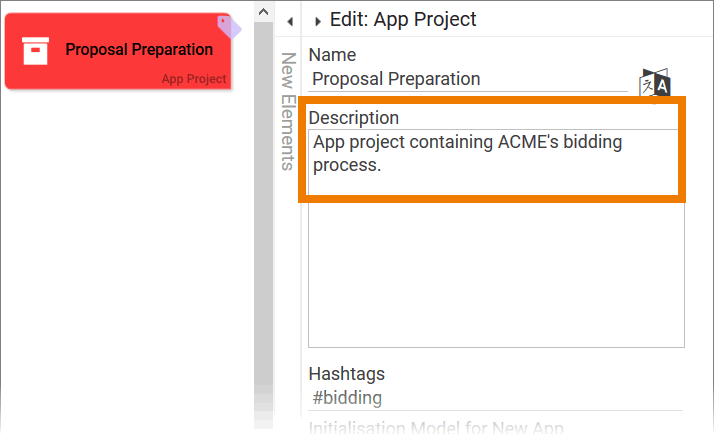Click the vertical scrollbar track

tap(264, 220)
